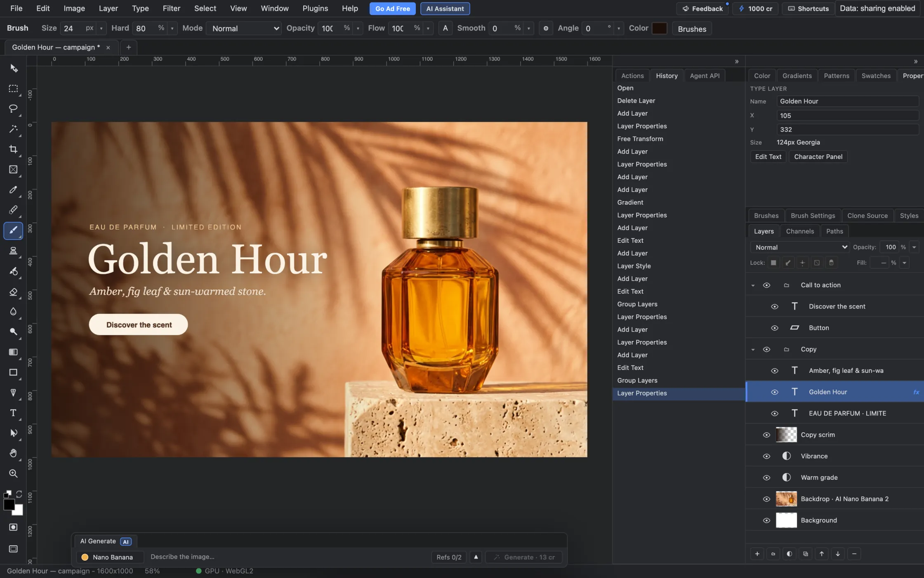The width and height of the screenshot is (924, 578).
Task: Open the layer Opacity dropdown arrow
Action: point(914,247)
